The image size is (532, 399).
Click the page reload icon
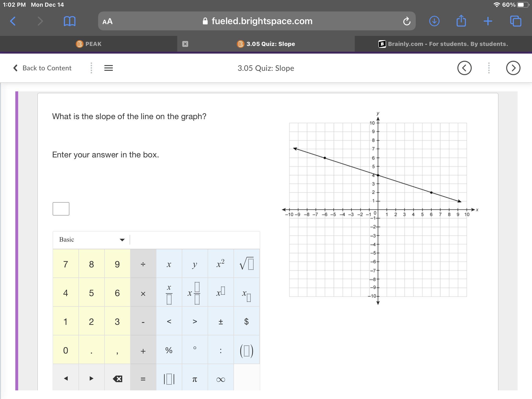coord(406,21)
